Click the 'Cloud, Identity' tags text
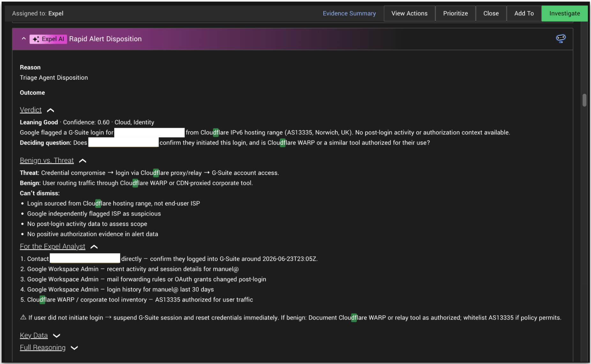The image size is (591, 364). click(134, 122)
